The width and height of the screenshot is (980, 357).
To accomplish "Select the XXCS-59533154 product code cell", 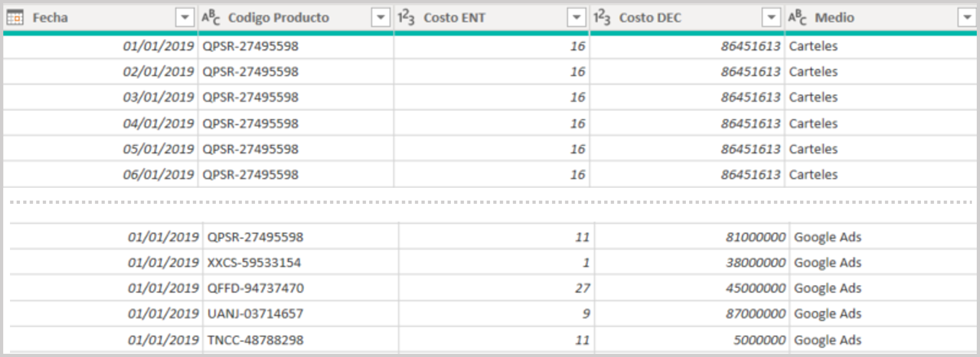I will click(254, 263).
